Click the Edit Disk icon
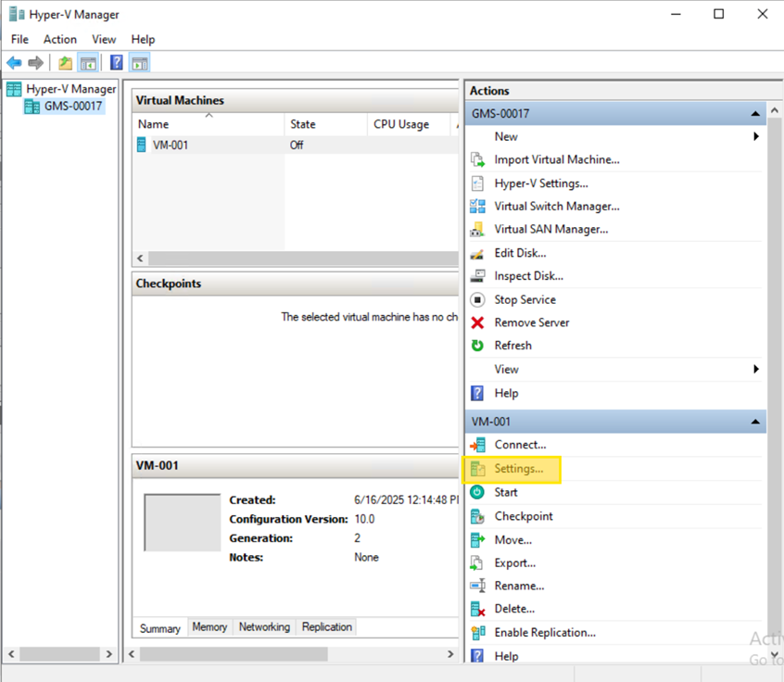 coord(477,254)
